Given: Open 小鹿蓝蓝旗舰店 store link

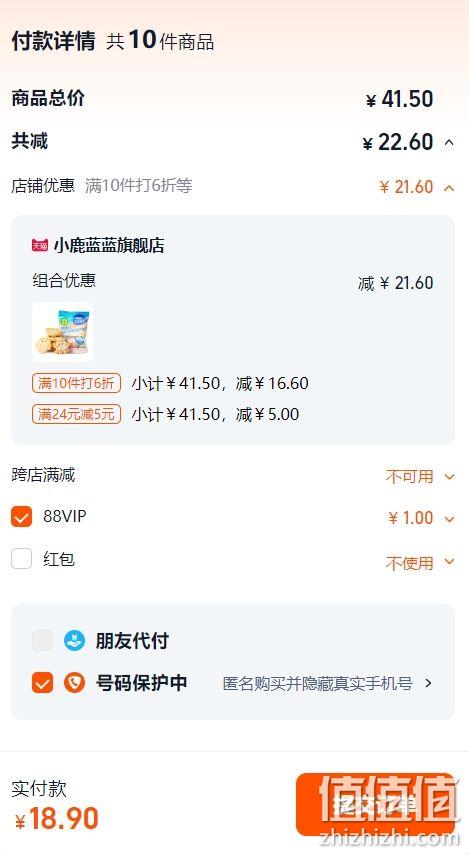Looking at the screenshot, I should tap(109, 245).
